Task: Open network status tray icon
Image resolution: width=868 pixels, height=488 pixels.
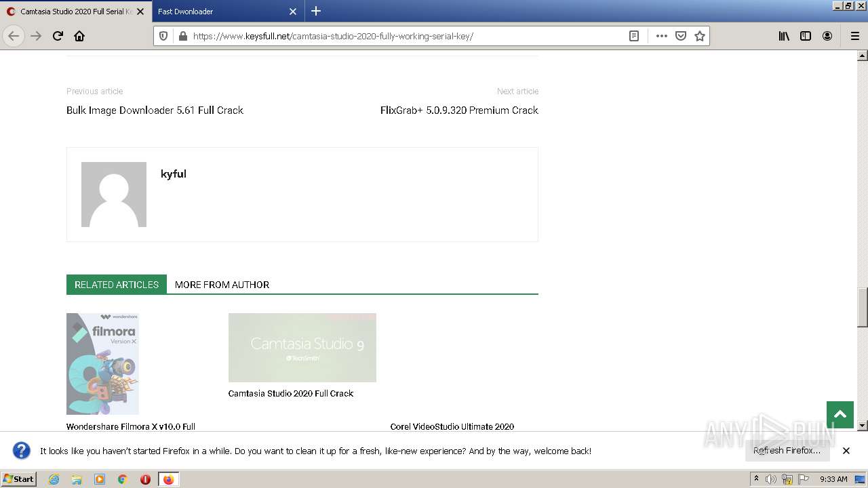Action: tap(787, 479)
